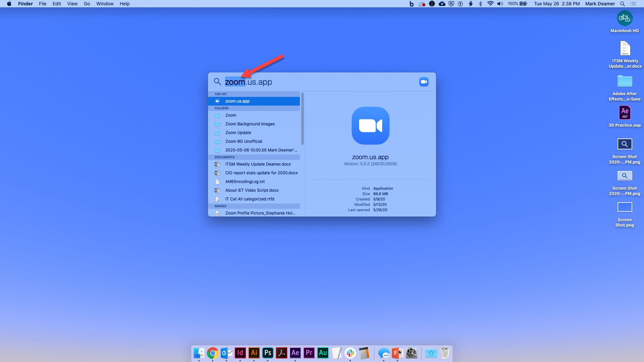
Task: Open the Help menu
Action: 124,4
